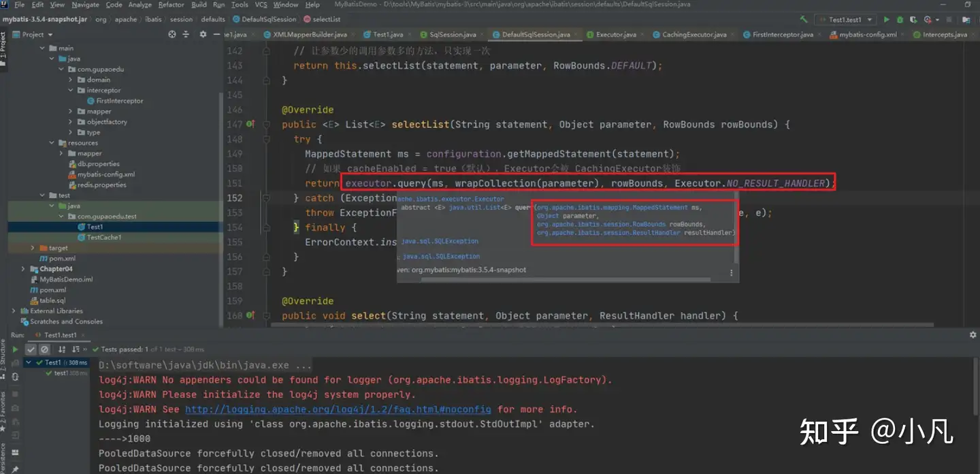This screenshot has width=980, height=474.
Task: Start debugging with the green bug icon
Action: point(900,20)
